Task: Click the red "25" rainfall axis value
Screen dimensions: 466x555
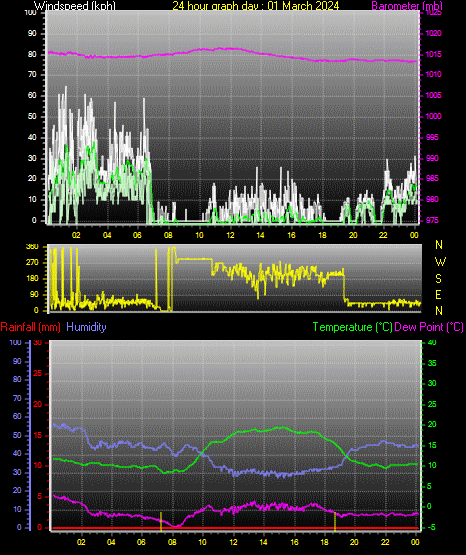Action: tap(37, 374)
